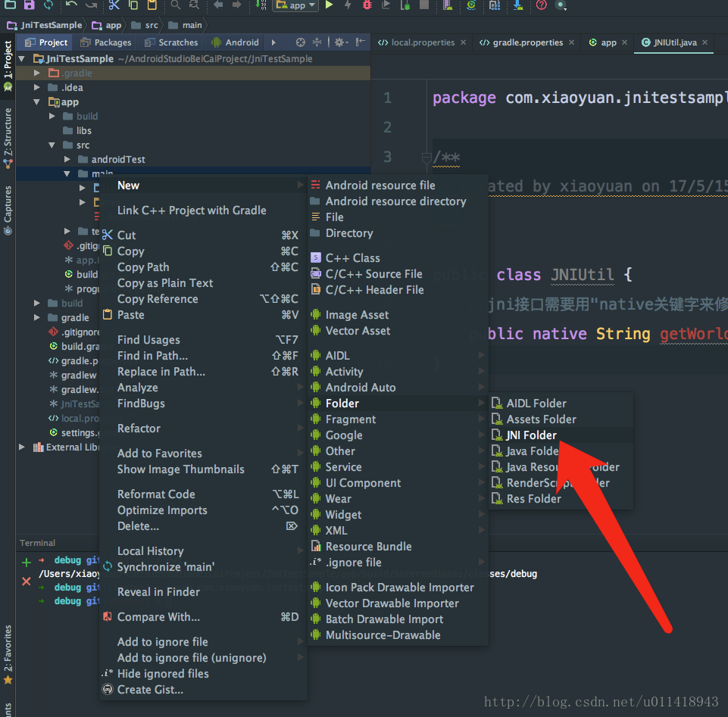Select Assets Folder menu entry
The height and width of the screenshot is (717, 728).
pyautogui.click(x=562, y=419)
